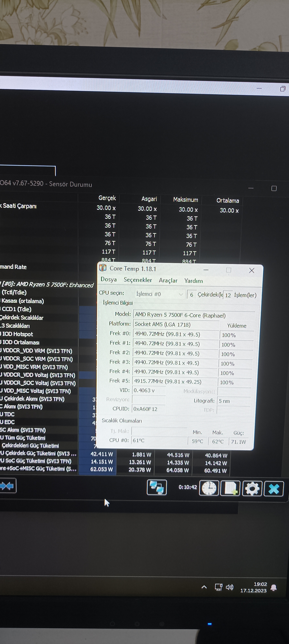Select the Çekirdek Sıcaklıklar row

pos(22,318)
